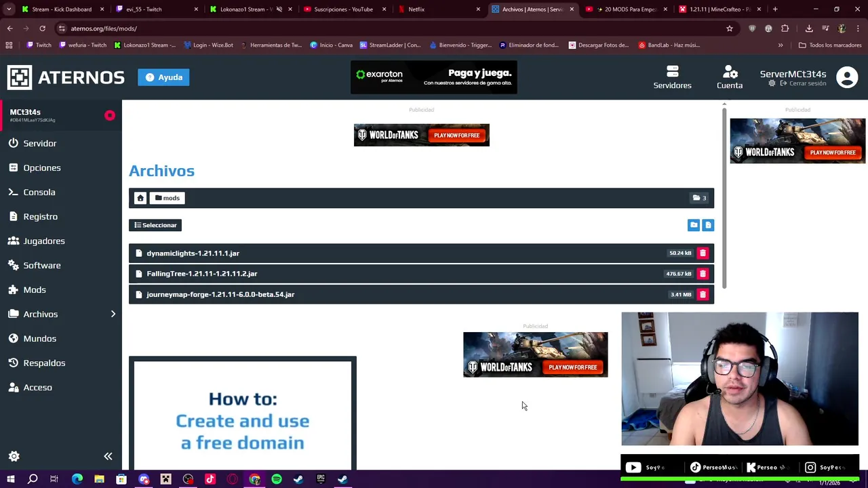This screenshot has width=868, height=488.
Task: Click the red server status indicator
Action: [110, 115]
